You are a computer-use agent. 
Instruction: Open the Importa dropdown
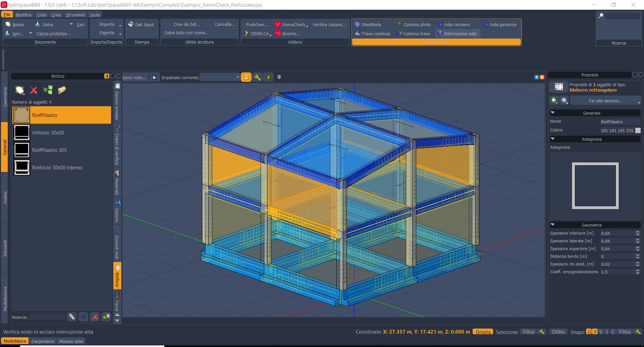pyautogui.click(x=110, y=24)
